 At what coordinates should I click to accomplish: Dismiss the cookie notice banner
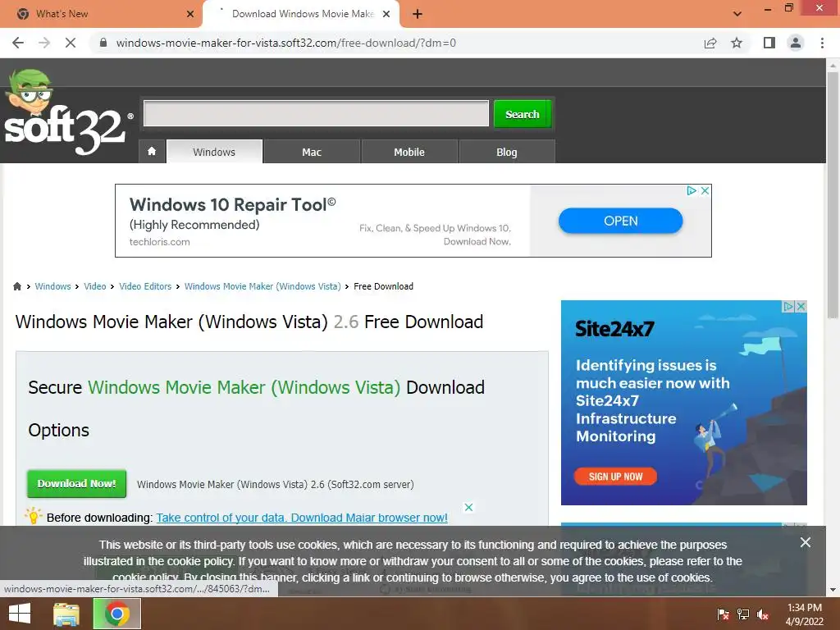pos(806,542)
